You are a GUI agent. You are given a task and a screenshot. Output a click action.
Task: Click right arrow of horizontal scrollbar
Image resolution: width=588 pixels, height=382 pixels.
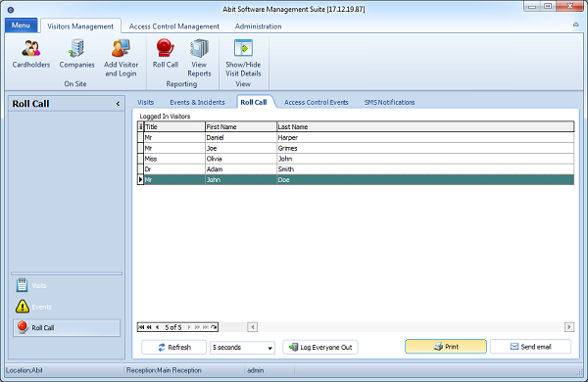tap(569, 327)
